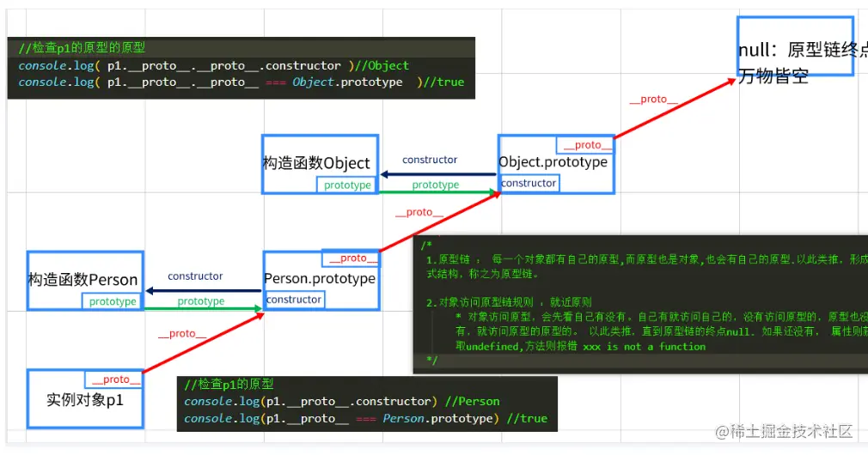868x455 pixels.
Task: Click the //检查p1的原型 comment in lower code block
Action: point(229,385)
